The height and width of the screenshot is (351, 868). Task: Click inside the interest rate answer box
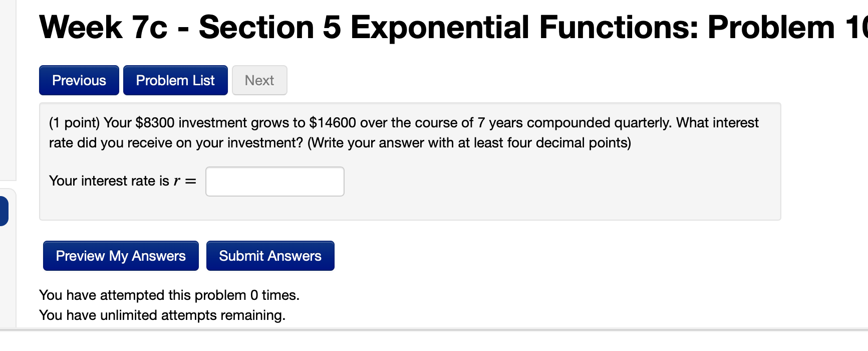pos(274,182)
